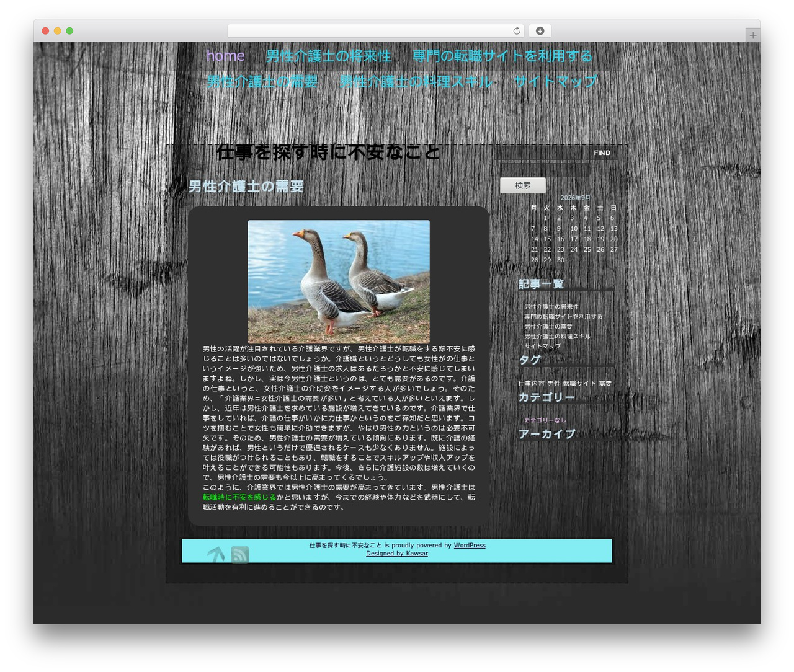
Task: Click the カテゴリーなし text
Action: pyautogui.click(x=545, y=420)
